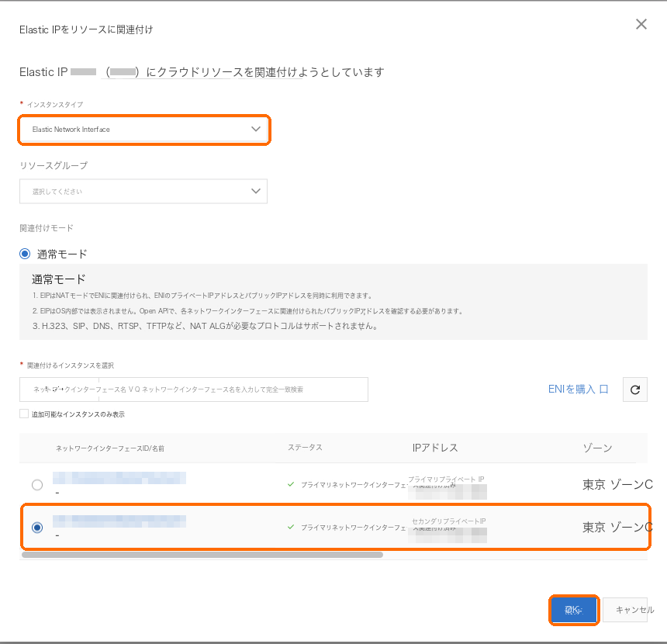Image resolution: width=667 pixels, height=644 pixels.
Task: Click the horizontal scrollbar under the table
Action: [x=202, y=555]
